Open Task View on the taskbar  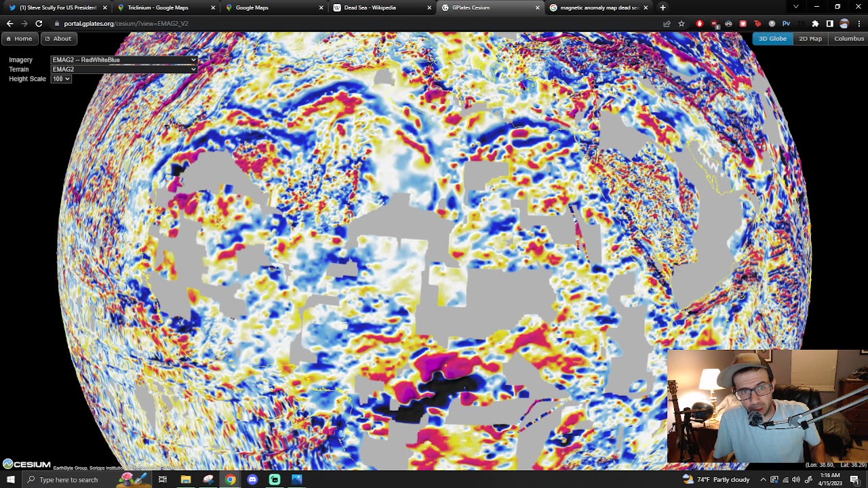pos(163,480)
